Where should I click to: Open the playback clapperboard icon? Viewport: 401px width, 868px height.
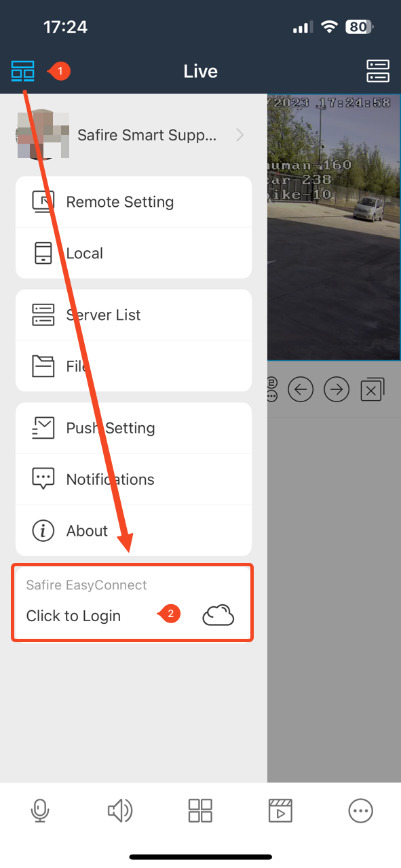tap(280, 810)
